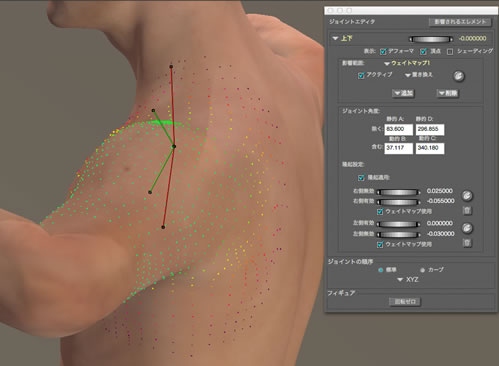Viewport: 499px width, 366px height.
Task: Click the 回転ゼロ button
Action: 405,302
